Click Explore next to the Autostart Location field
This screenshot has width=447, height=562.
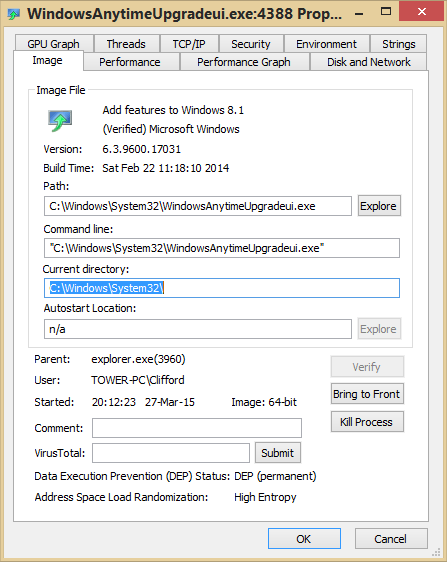coord(379,329)
